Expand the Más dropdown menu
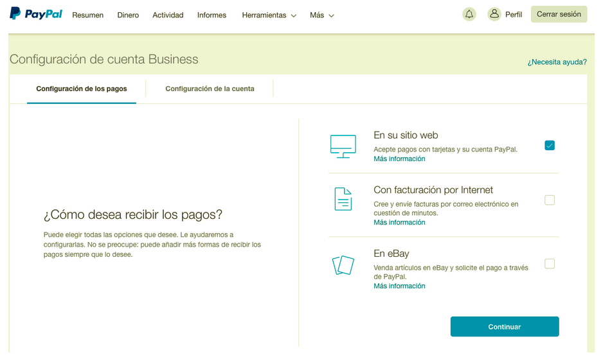 [x=321, y=15]
